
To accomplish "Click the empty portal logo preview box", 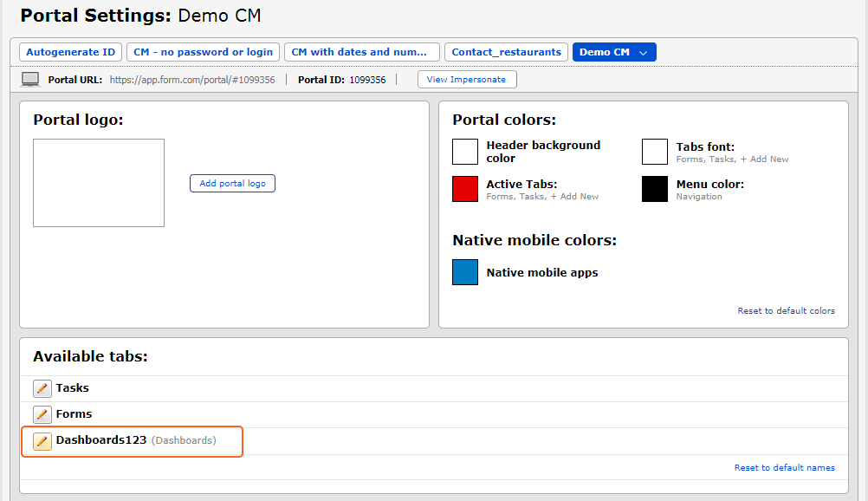I will click(99, 183).
